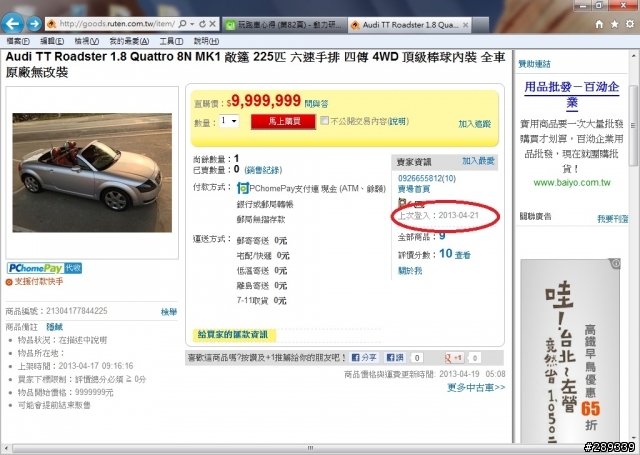This screenshot has width=640, height=455.
Task: Click the vertical scrollbar up arrow
Action: pos(633,55)
